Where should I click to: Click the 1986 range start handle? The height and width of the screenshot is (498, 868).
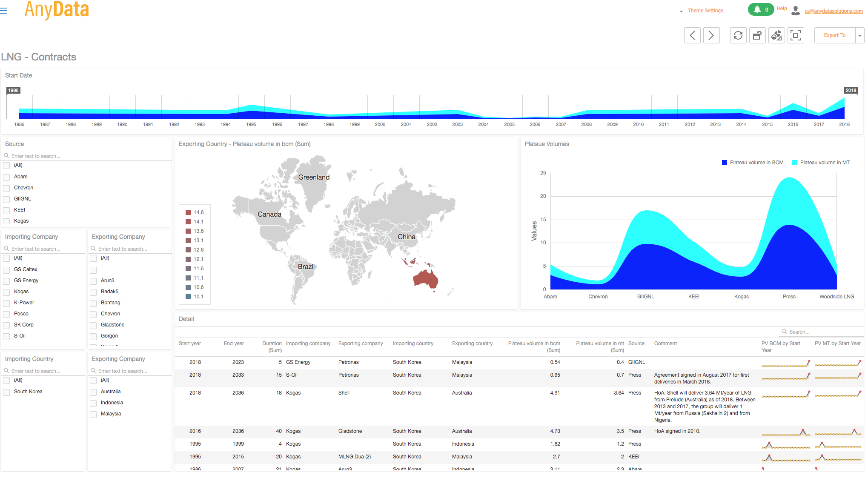13,90
